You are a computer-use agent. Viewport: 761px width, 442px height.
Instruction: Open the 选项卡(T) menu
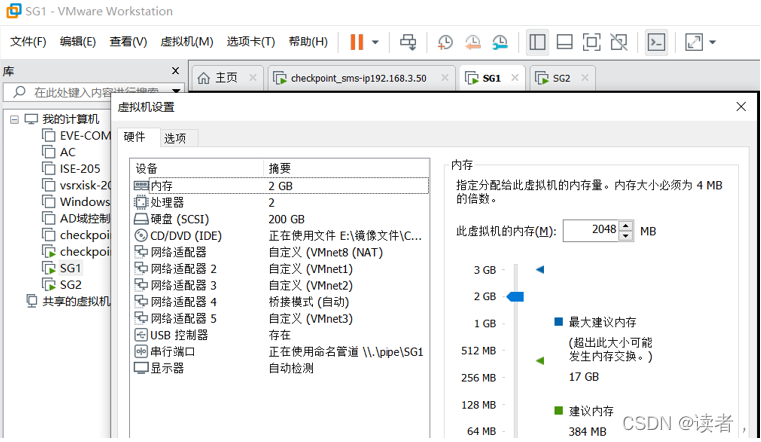(x=251, y=42)
